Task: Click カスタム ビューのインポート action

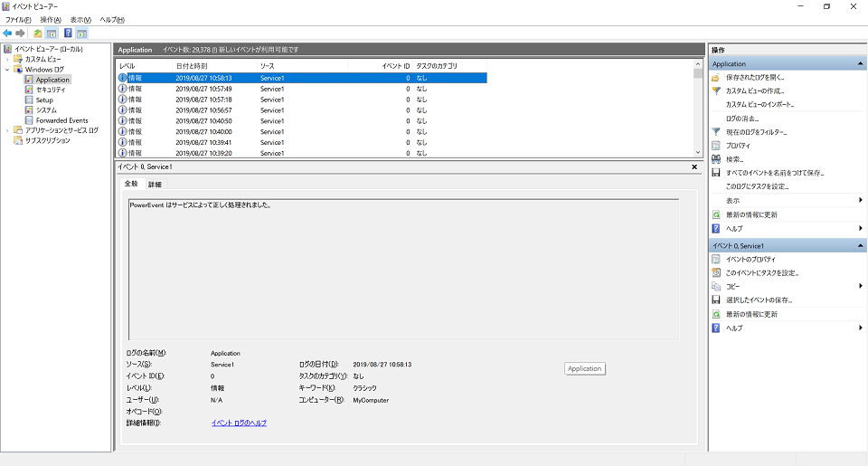Action: click(x=760, y=104)
